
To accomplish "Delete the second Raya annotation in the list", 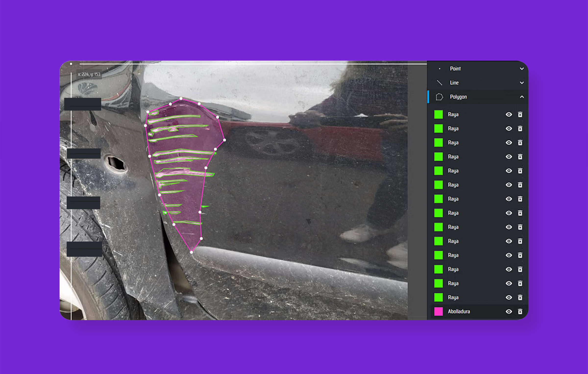I will coord(520,129).
